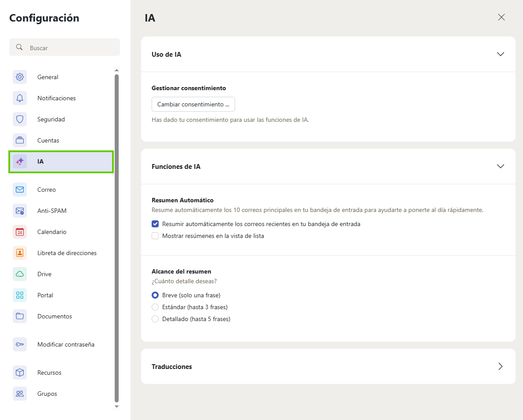Collapse the 'Funciones de IA' section

click(x=500, y=166)
